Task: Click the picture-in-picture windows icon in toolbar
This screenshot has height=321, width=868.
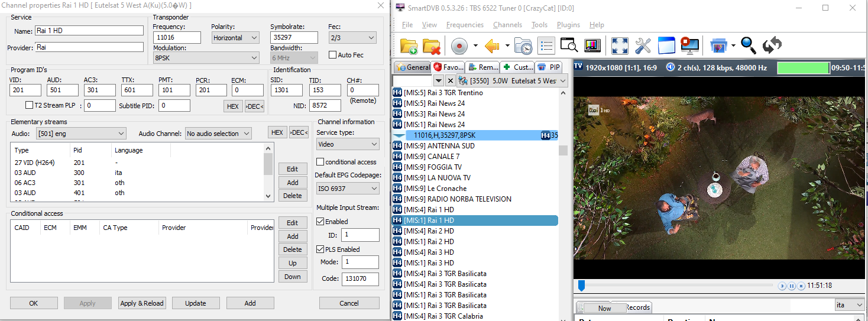Action: pos(719,46)
